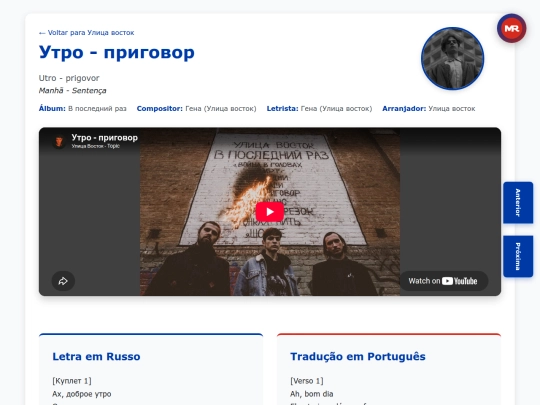Click the Compositor value Гена (Улица восток)

221,108
